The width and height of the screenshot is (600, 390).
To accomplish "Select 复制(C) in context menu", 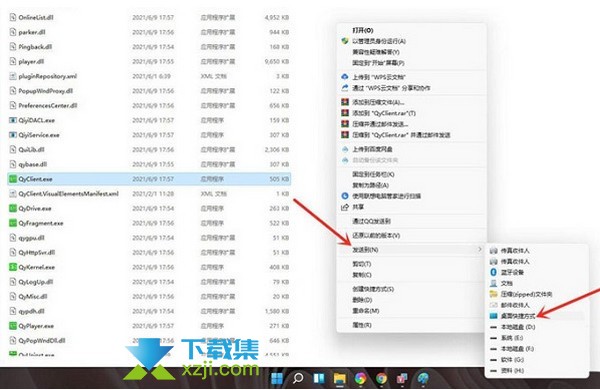I will pyautogui.click(x=362, y=275).
